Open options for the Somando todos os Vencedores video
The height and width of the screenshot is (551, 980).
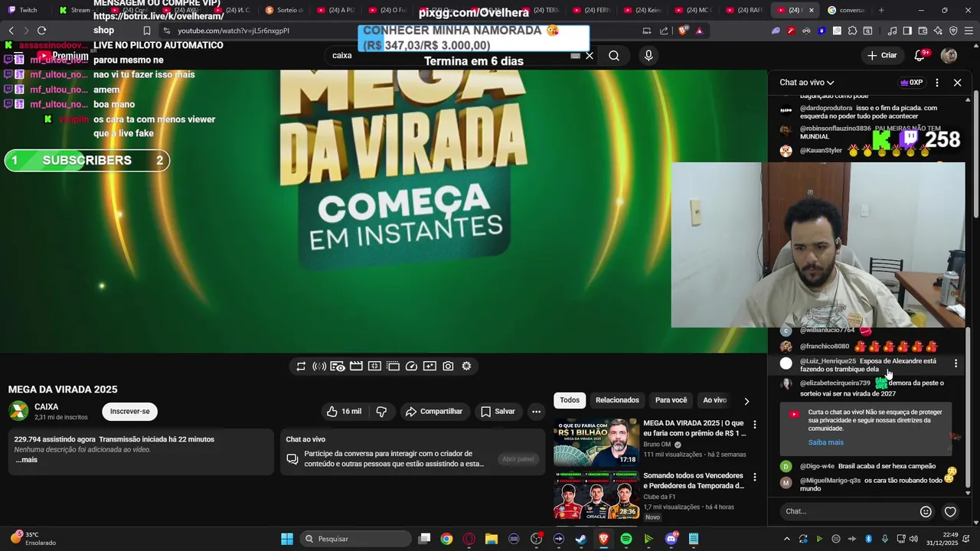754,477
